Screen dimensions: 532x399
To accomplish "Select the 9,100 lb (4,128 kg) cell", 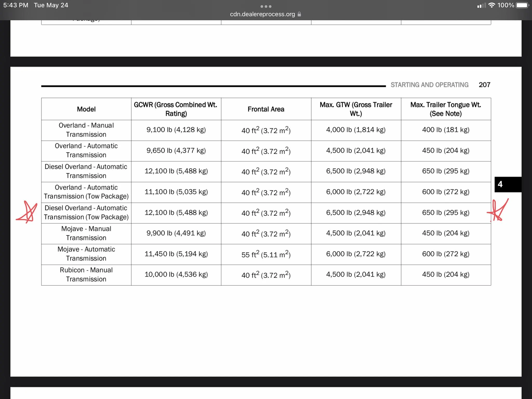I will coord(176,130).
